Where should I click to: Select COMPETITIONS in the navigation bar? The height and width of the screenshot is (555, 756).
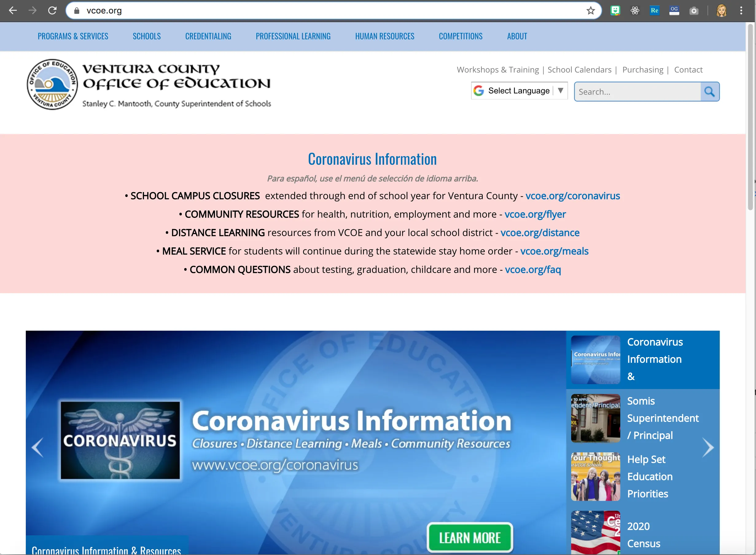click(x=460, y=36)
